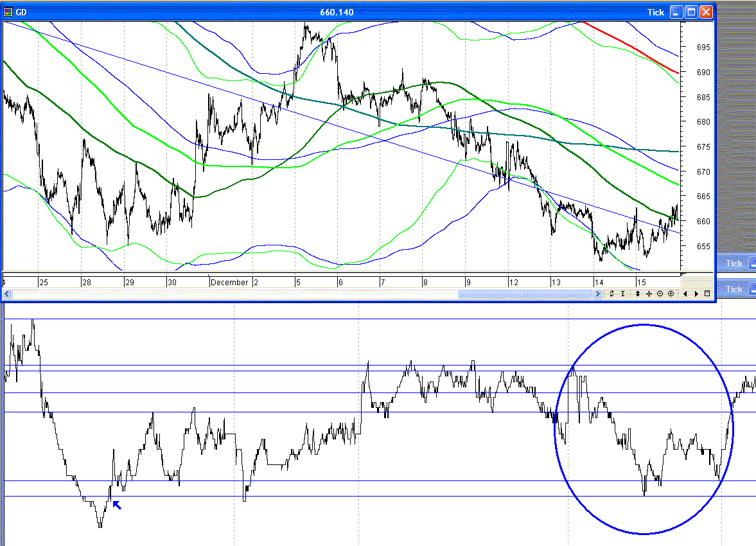
Task: Click the dollar-sign price scale icon
Action: (612, 294)
